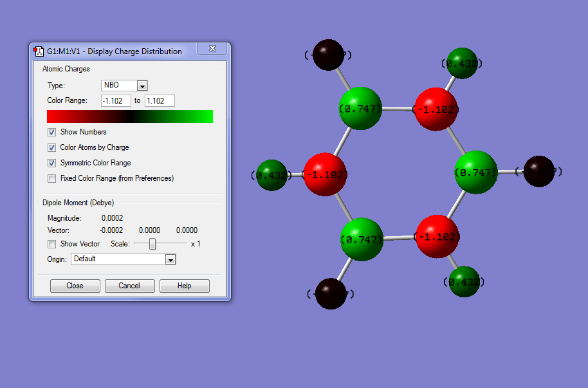This screenshot has height=388, width=588.
Task: Select the bottom-left green atom labeled 0.747
Action: point(362,239)
